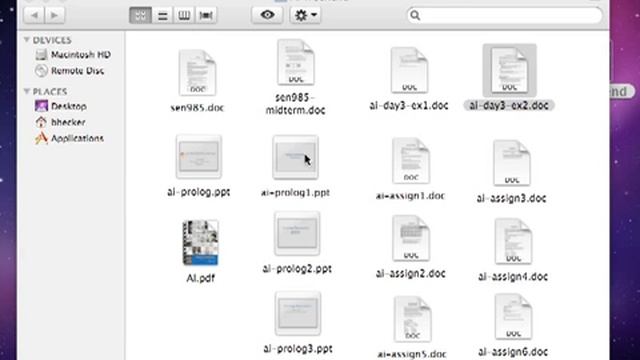The height and width of the screenshot is (360, 640).
Task: Select the ai-prolog3.ppt presentation icon
Action: (x=298, y=313)
